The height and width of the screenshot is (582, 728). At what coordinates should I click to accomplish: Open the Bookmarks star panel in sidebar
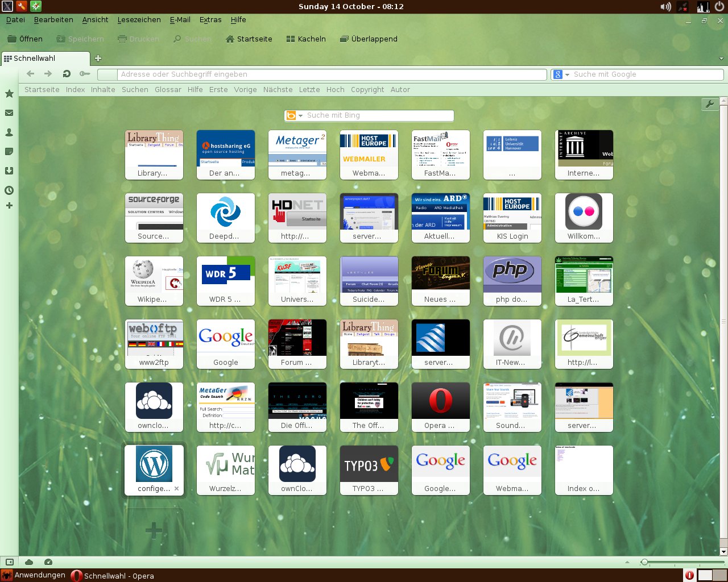click(x=9, y=94)
